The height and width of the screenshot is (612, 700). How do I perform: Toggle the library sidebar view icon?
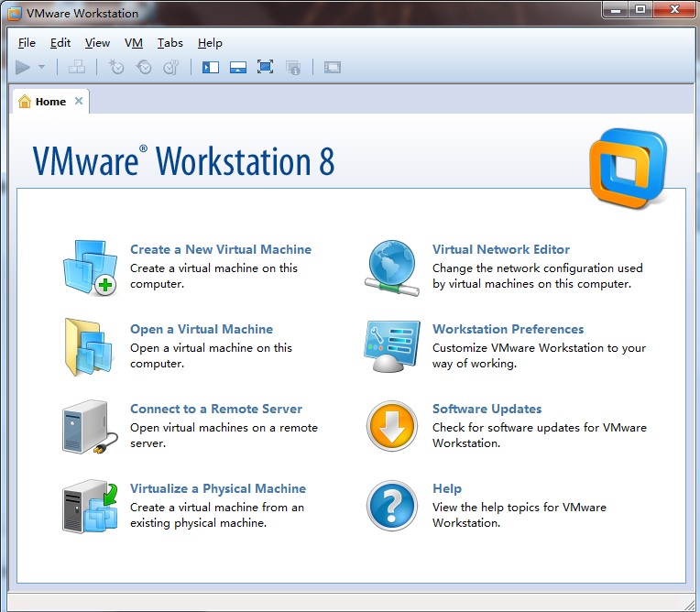click(210, 68)
